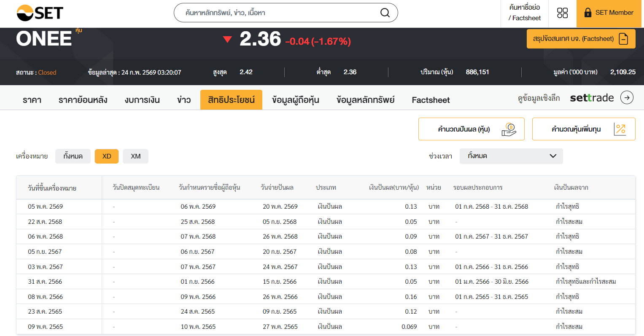Click the dividend amount 0.12
Viewport: 644px width, 336px height.
(411, 312)
